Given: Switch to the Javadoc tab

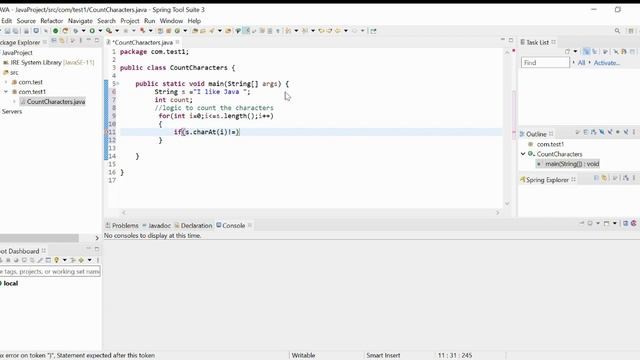Looking at the screenshot, I should [156, 225].
